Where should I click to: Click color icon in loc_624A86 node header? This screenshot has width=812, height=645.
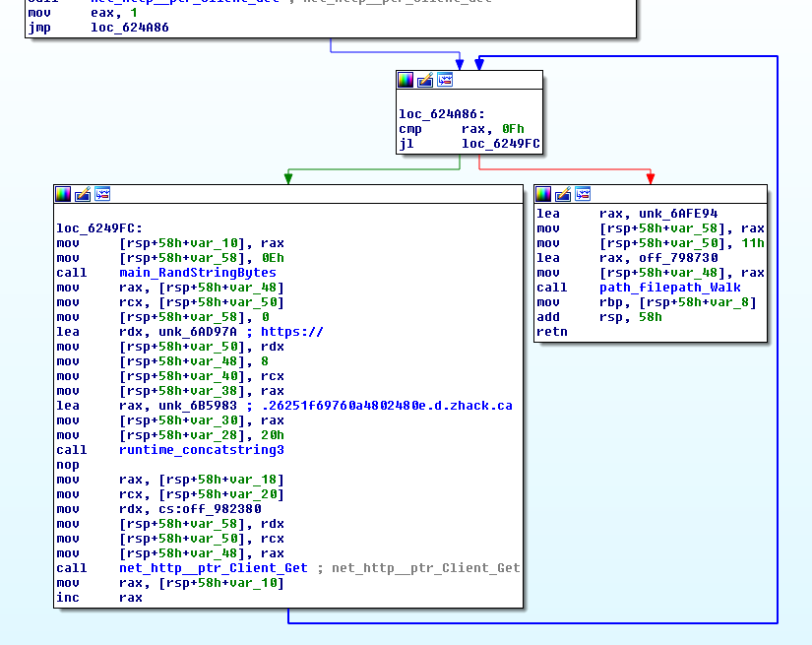click(406, 80)
